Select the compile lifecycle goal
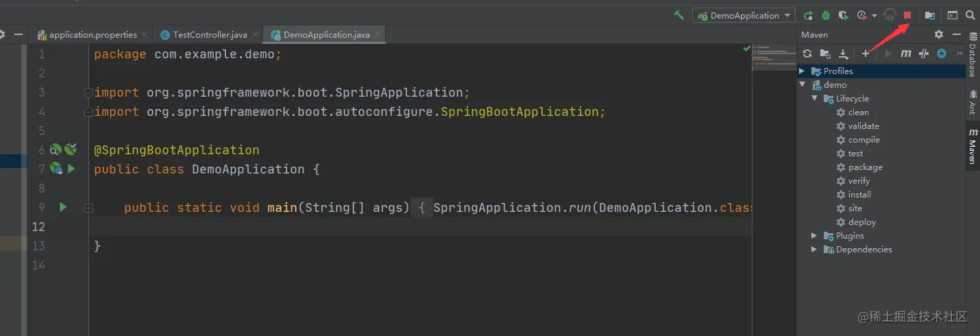 pyautogui.click(x=858, y=140)
